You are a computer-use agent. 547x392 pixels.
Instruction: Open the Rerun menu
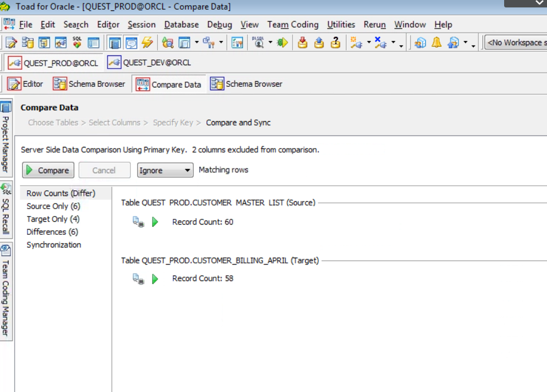[x=374, y=25]
